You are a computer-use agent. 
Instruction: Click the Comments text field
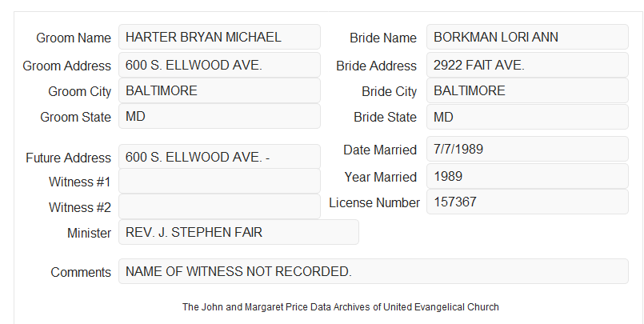tap(374, 271)
